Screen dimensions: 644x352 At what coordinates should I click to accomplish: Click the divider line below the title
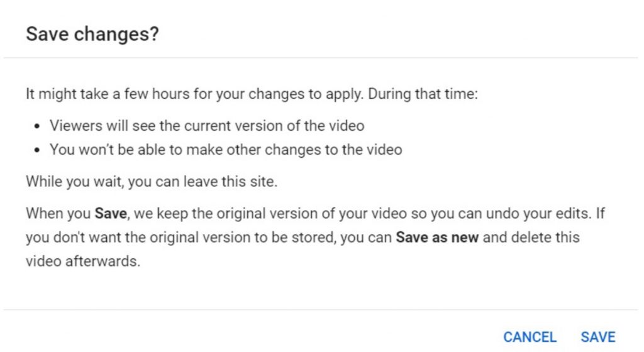pyautogui.click(x=322, y=58)
